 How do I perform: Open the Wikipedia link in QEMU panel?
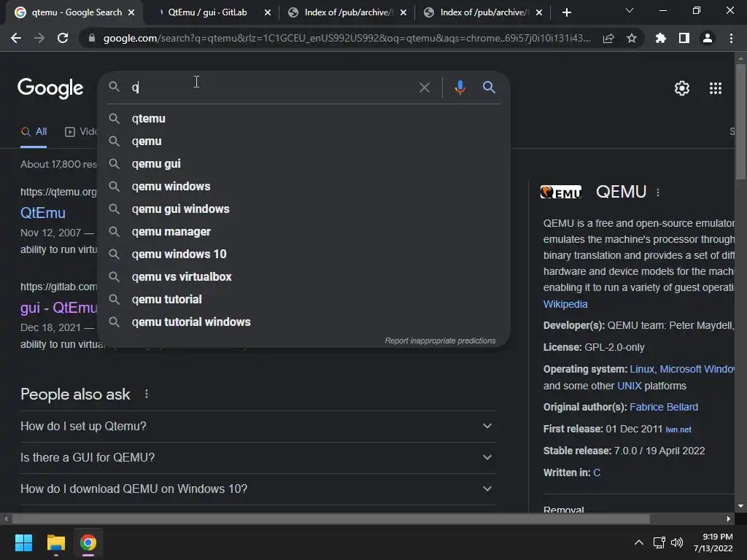tap(565, 304)
